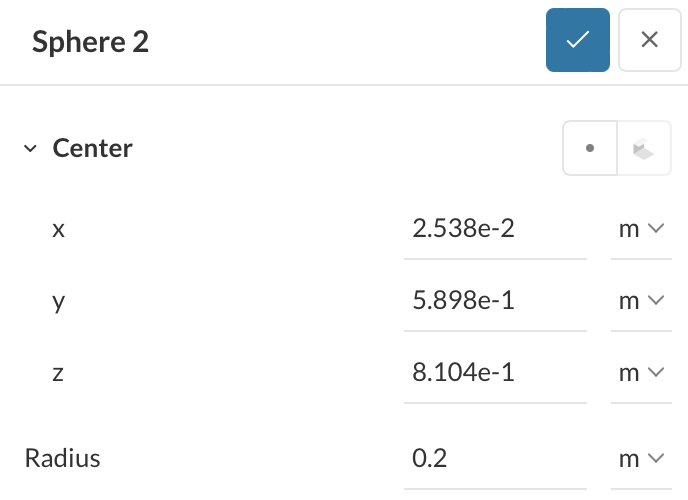688x500 pixels.
Task: Cancel Sphere 2 editing with the X button
Action: [649, 40]
